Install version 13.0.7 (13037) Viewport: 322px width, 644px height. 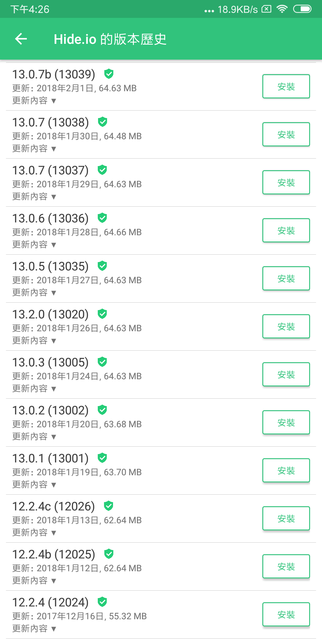[286, 182]
